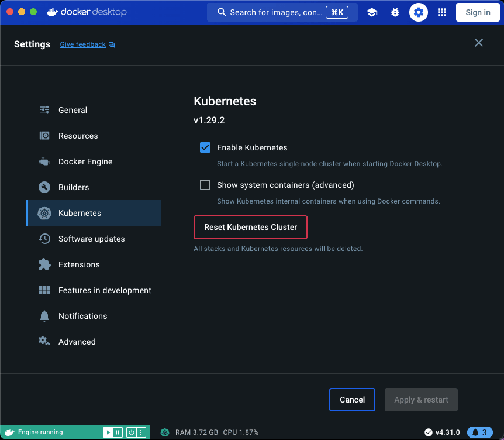The width and height of the screenshot is (504, 440).
Task: Open the engine more options menu
Action: [141, 432]
